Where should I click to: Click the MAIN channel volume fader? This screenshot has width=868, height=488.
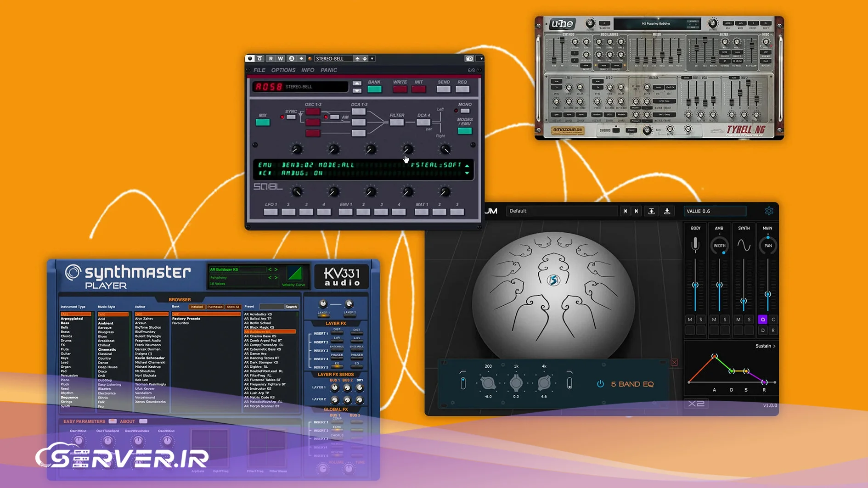[x=768, y=294]
